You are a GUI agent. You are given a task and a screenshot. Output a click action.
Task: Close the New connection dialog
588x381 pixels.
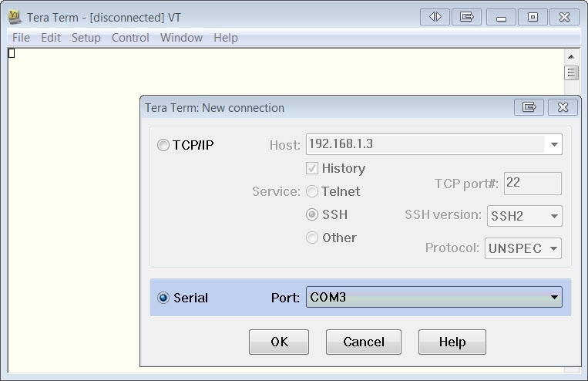(x=563, y=108)
